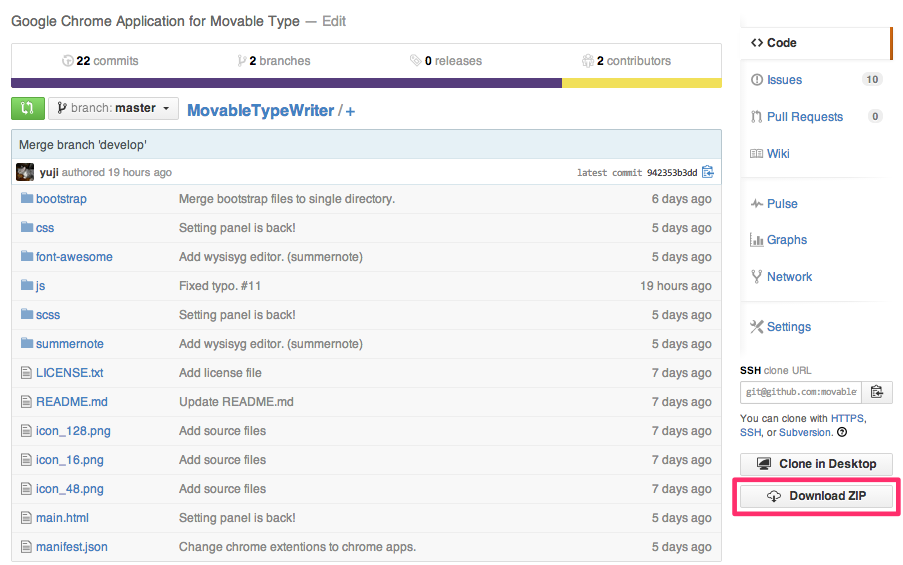Click the commits clock icon
The image size is (903, 565).
coord(67,60)
